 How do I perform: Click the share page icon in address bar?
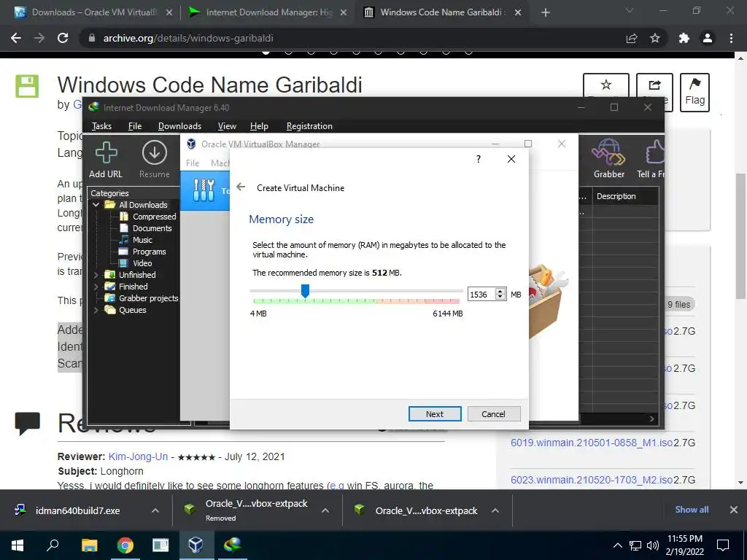click(x=632, y=38)
